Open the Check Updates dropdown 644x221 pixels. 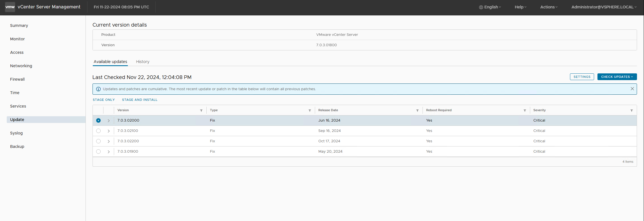(x=617, y=77)
